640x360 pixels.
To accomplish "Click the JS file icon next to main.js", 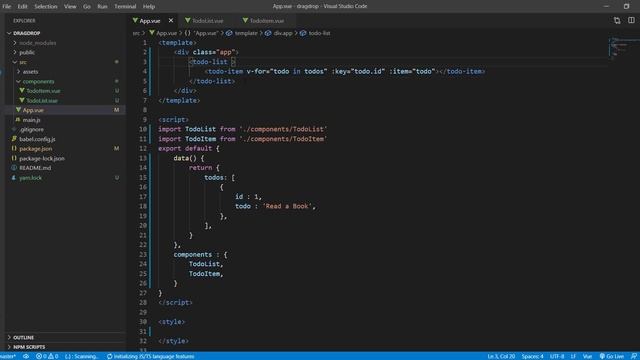I will click(18, 120).
